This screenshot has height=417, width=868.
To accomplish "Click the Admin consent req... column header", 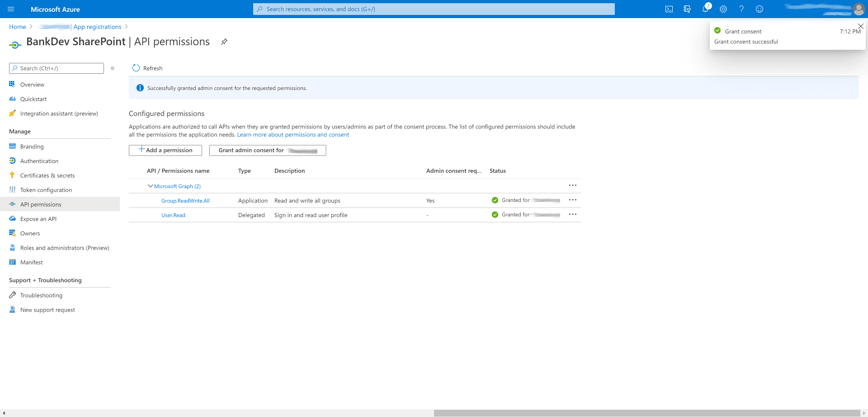I will 454,171.
